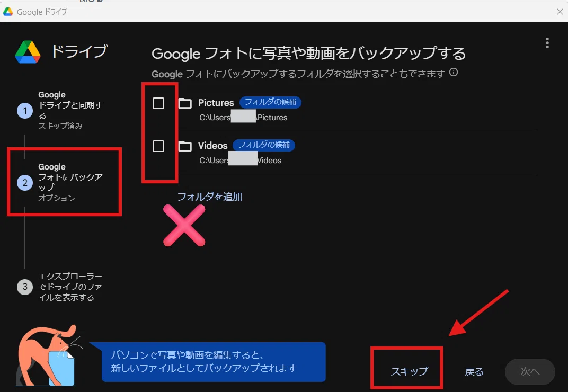Tick the Pictures folder checkbox
Screen dimensions: 568x392
click(158, 103)
